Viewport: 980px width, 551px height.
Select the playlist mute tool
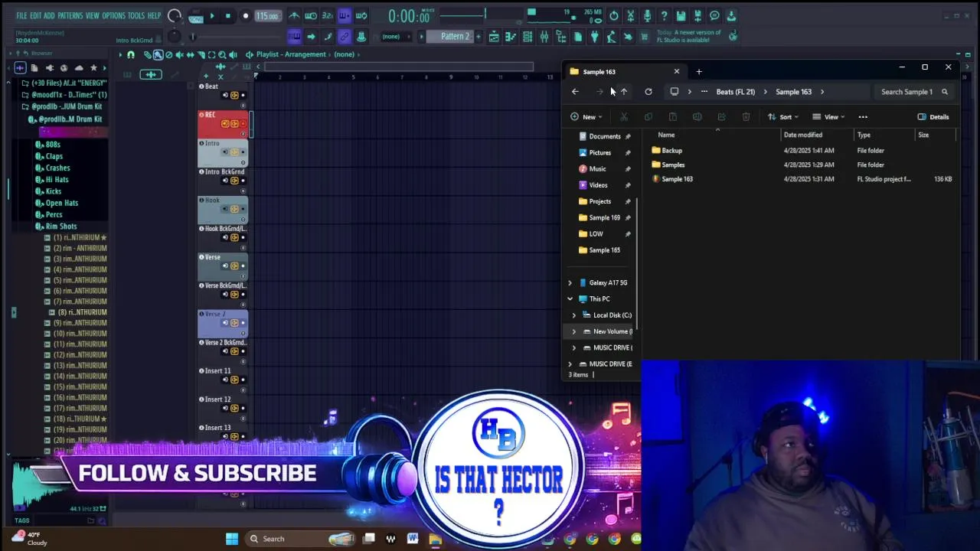179,54
